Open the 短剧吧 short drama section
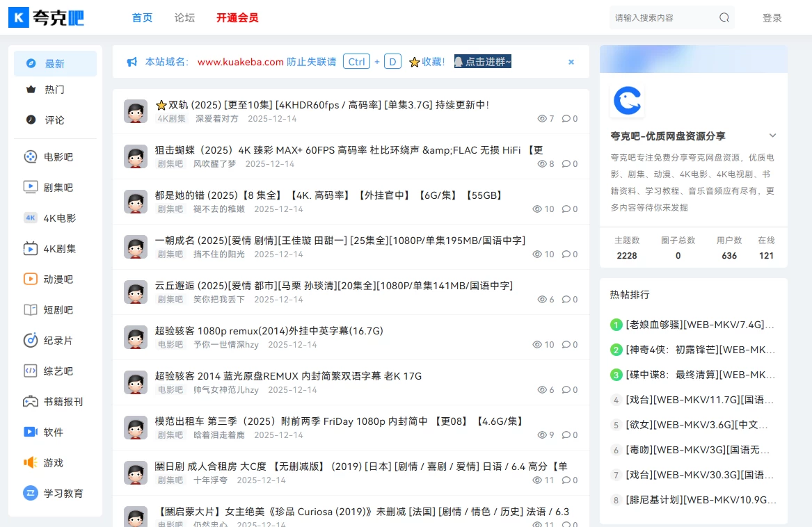Image resolution: width=812 pixels, height=527 pixels. click(x=29, y=309)
